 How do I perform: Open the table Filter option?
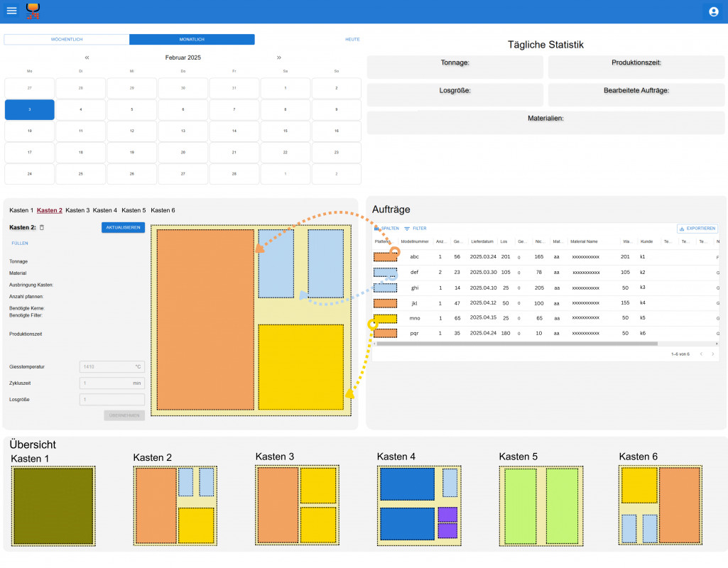(x=415, y=229)
